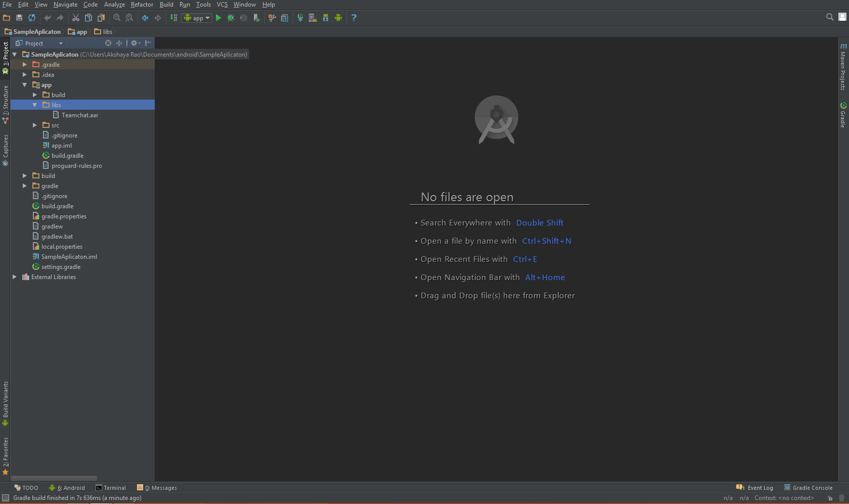Click the Run with Coverage icon
Screen dimensions: 849x504
[x=244, y=18]
